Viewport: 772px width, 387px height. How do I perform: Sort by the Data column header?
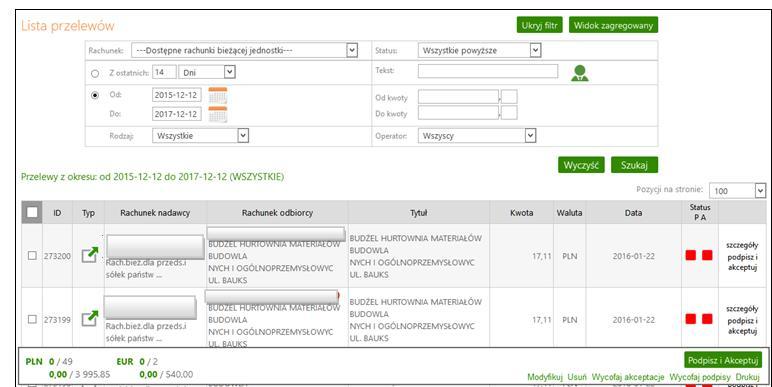point(633,213)
